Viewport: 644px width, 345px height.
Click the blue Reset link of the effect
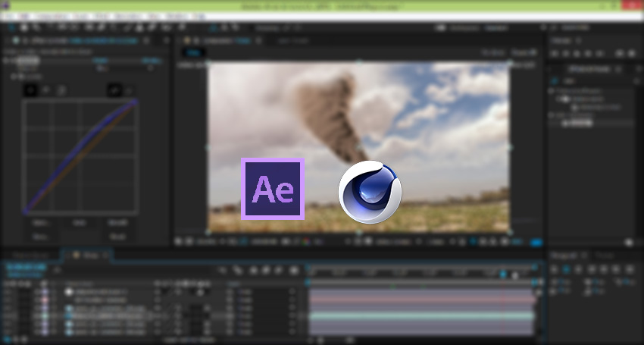pos(100,61)
